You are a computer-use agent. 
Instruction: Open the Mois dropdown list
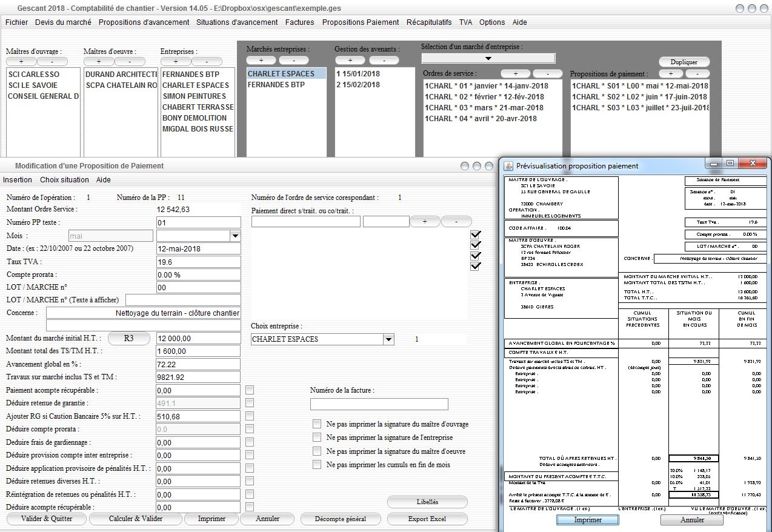click(x=235, y=236)
